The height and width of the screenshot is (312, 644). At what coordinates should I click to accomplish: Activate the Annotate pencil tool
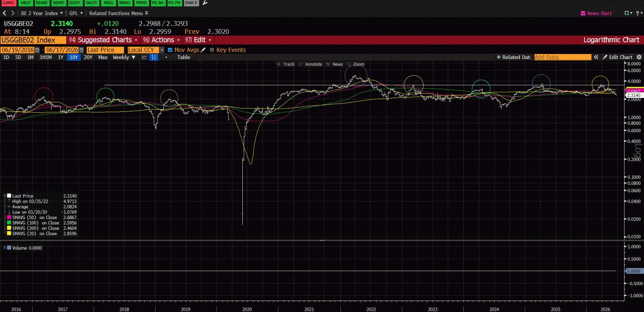pyautogui.click(x=311, y=64)
